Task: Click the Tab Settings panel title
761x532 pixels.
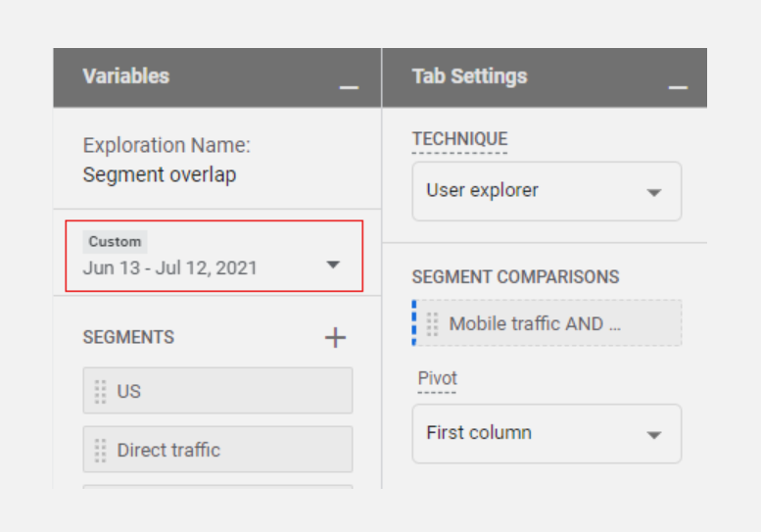Action: (x=469, y=76)
